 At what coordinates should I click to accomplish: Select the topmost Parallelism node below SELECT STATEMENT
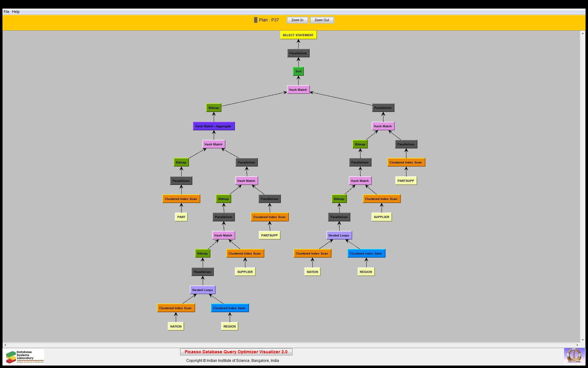tap(298, 53)
